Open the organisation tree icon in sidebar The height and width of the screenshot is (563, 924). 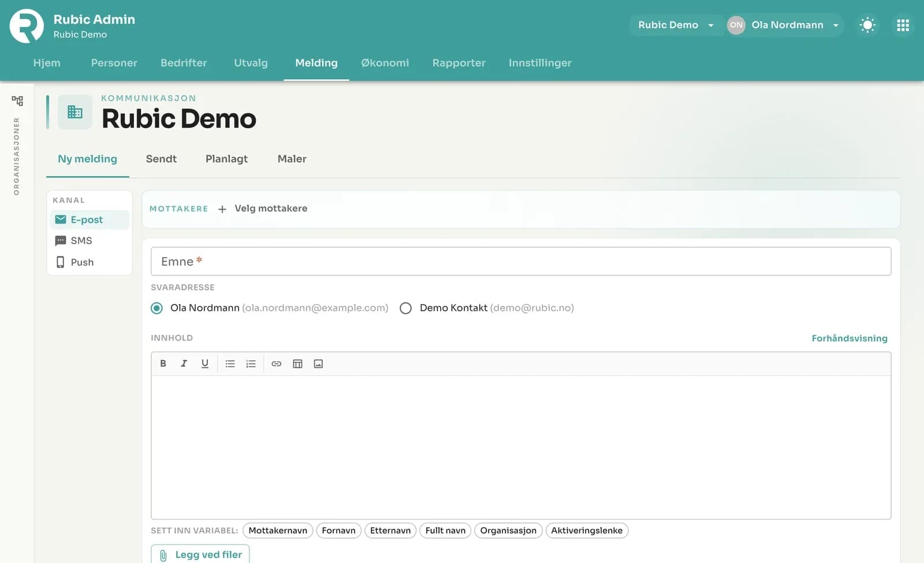17,101
